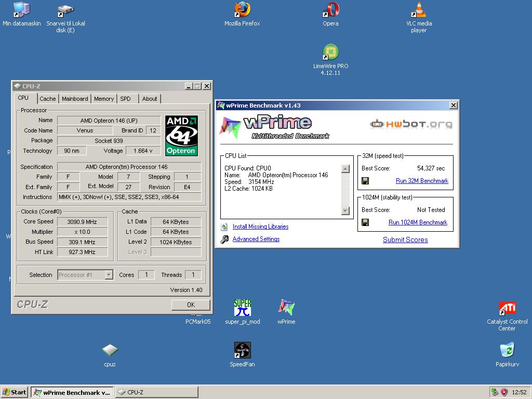
Task: Open PCMark05 desktop icon
Action: (x=198, y=321)
